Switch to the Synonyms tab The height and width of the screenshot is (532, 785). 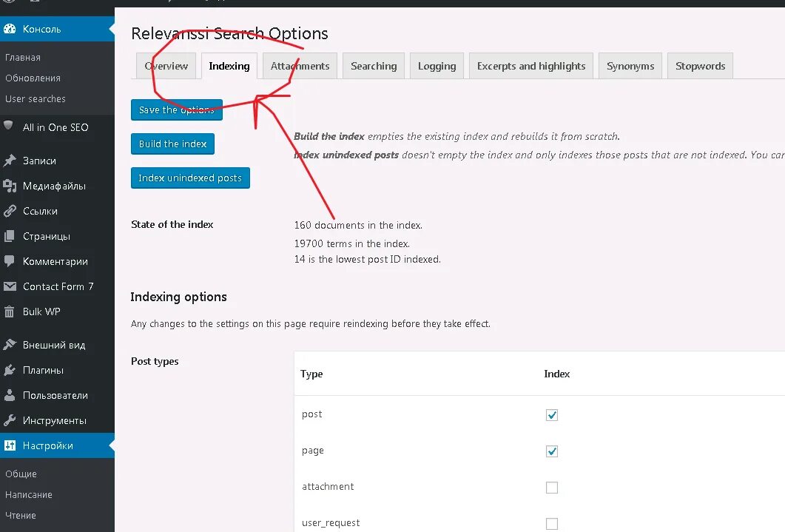tap(630, 66)
